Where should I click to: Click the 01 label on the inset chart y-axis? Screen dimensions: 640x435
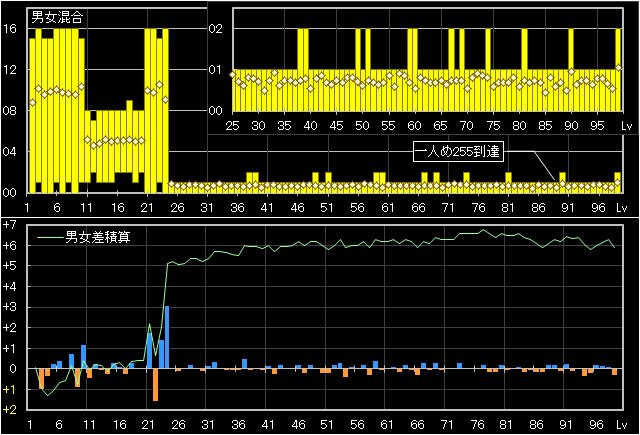[216, 70]
